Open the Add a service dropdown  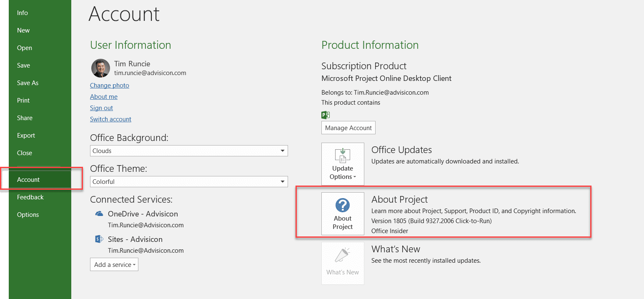coord(114,265)
